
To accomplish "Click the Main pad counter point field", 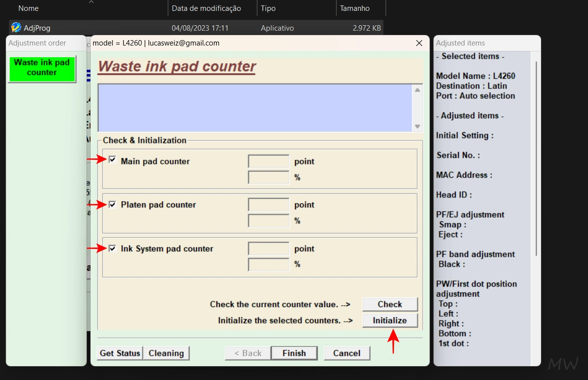I will pyautogui.click(x=268, y=162).
